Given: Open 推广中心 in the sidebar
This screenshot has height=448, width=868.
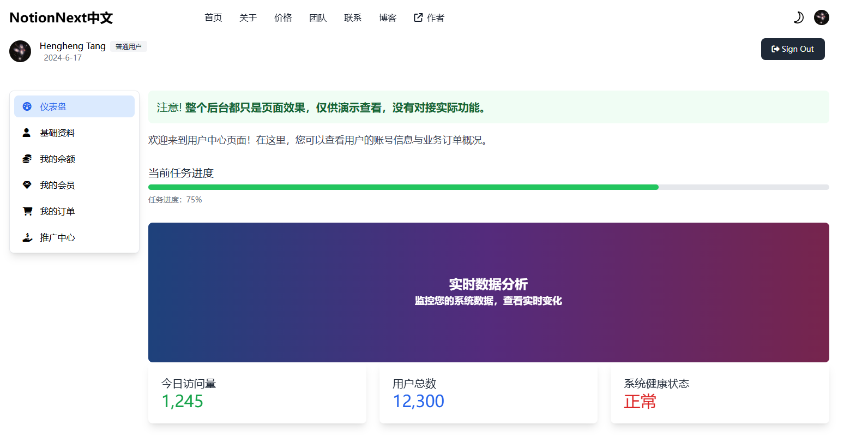Looking at the screenshot, I should [x=74, y=237].
